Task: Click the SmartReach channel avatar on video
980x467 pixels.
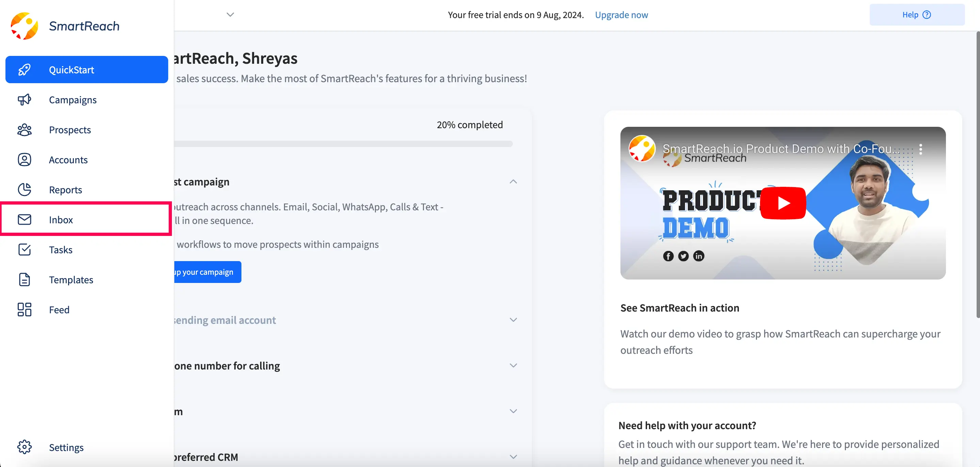Action: pos(642,149)
